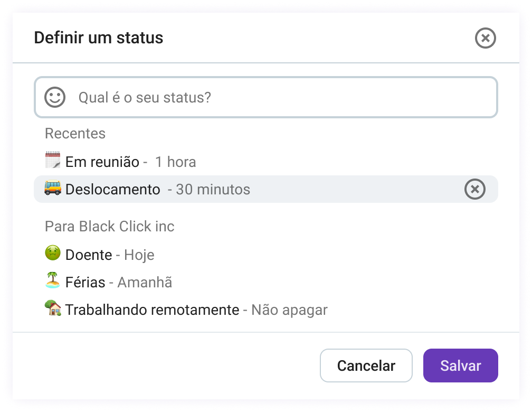Select the Em reunião status

coord(101,161)
